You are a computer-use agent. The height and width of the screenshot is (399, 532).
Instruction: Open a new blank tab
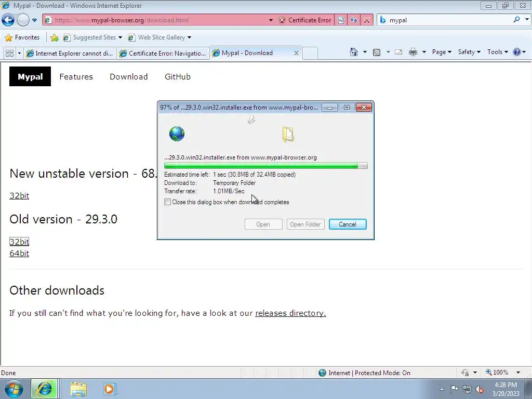(310, 54)
